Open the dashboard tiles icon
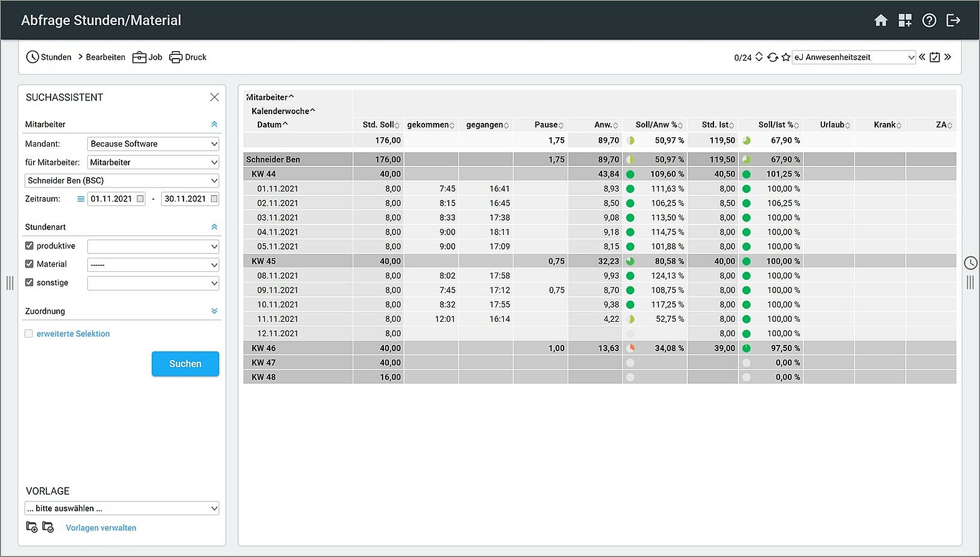980x557 pixels. [x=904, y=21]
